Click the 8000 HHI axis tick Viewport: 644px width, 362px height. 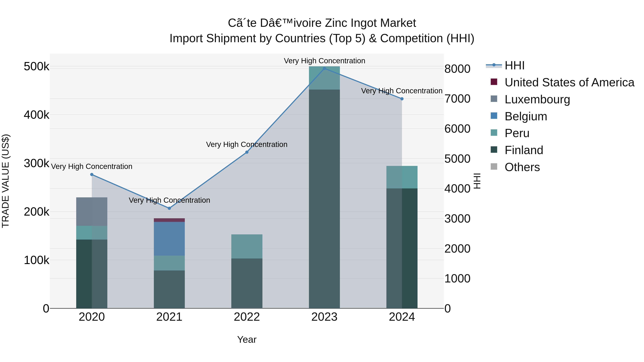coord(457,69)
